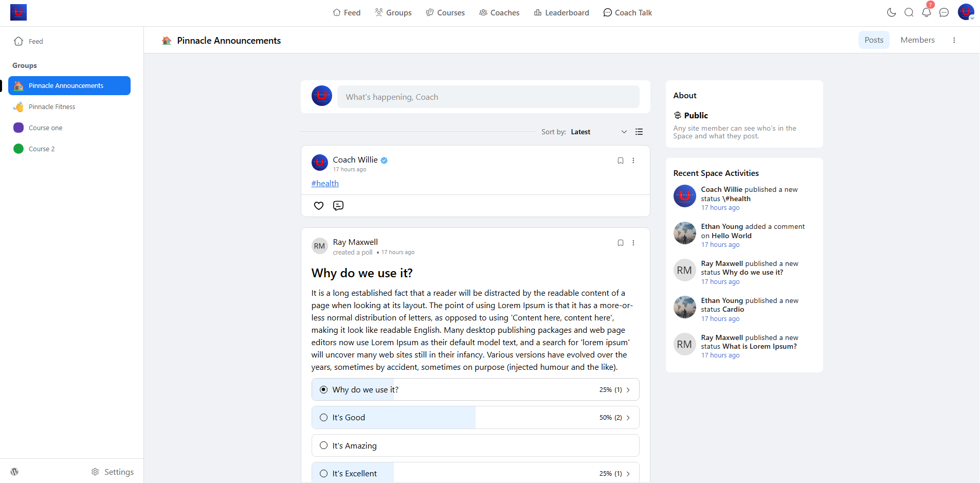Switch to the Members tab
Viewport: 980px width, 483px height.
coord(917,40)
